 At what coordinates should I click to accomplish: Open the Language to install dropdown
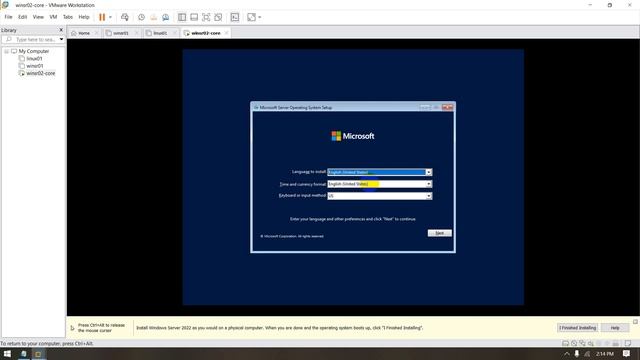coord(429,172)
